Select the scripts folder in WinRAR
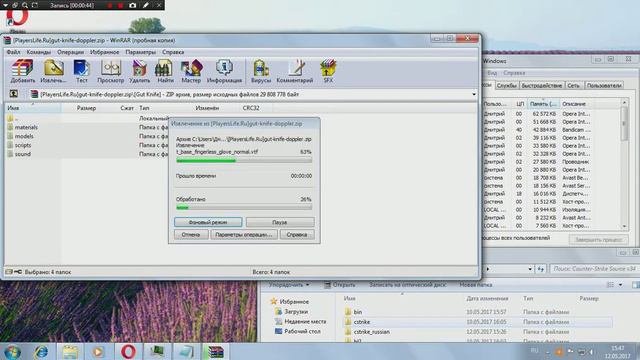Viewport: 640px width, 360px height. tap(23, 145)
